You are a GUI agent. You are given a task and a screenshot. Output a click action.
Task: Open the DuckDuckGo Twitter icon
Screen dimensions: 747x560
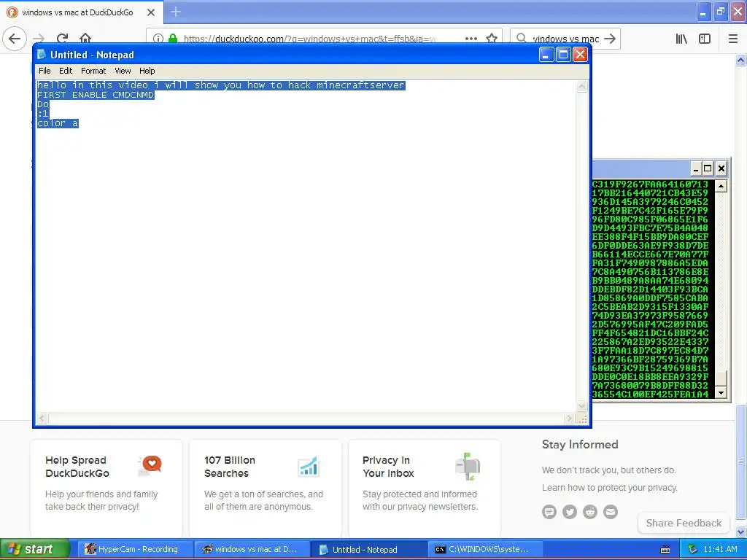click(570, 512)
